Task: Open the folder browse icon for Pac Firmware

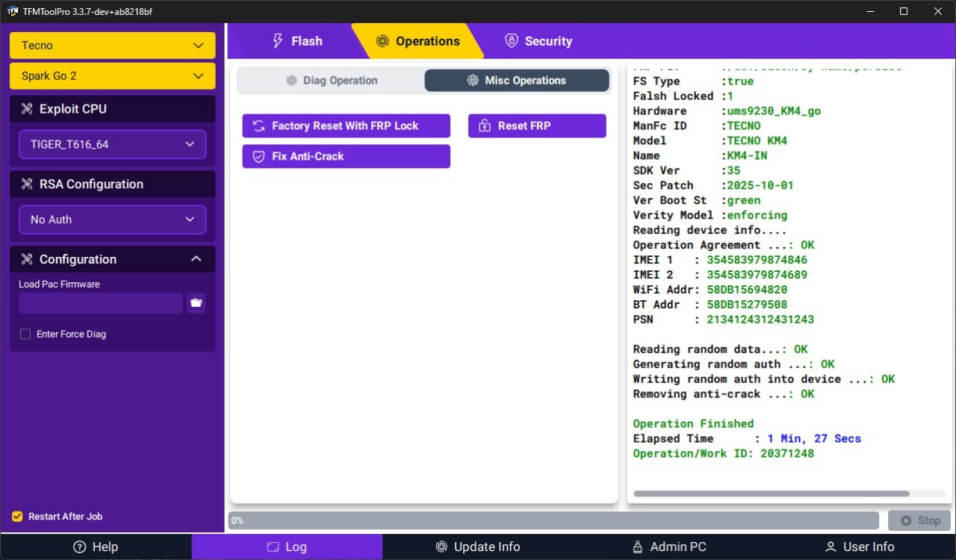Action: 196,302
